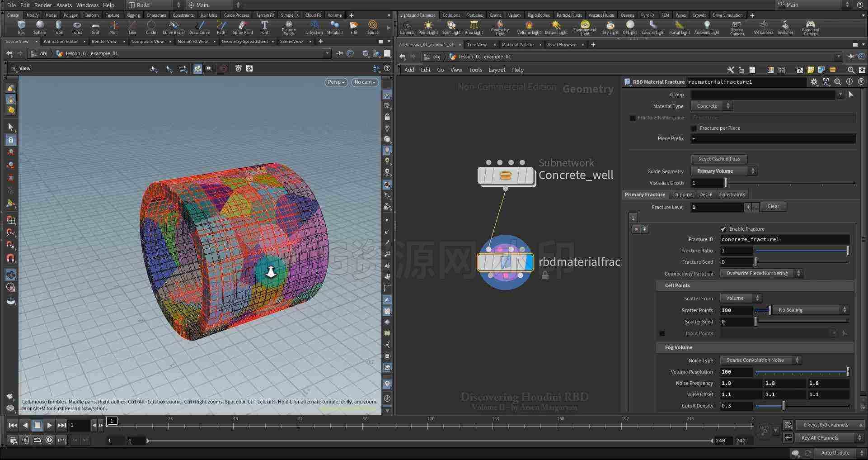Open the Render menu
Image resolution: width=868 pixels, height=460 pixels.
point(43,5)
